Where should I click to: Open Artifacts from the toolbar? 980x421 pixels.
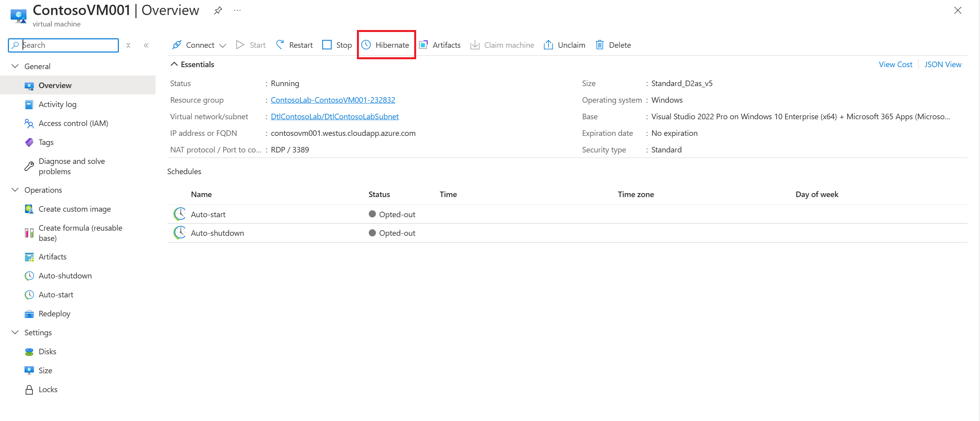(439, 45)
